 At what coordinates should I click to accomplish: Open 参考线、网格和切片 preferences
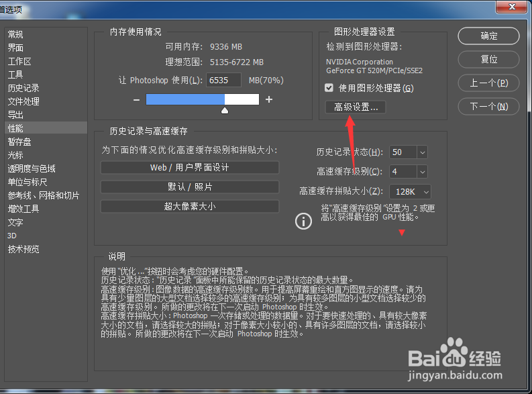coord(44,195)
